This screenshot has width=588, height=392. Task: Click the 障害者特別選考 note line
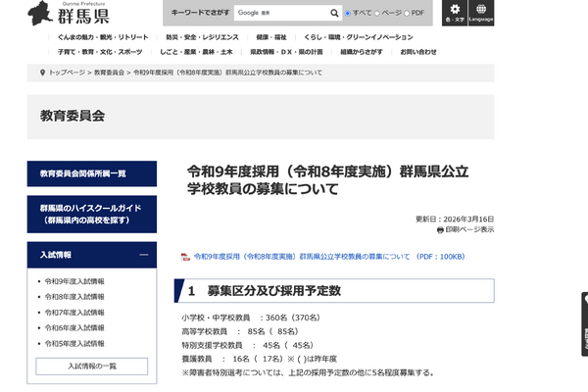[x=309, y=372]
